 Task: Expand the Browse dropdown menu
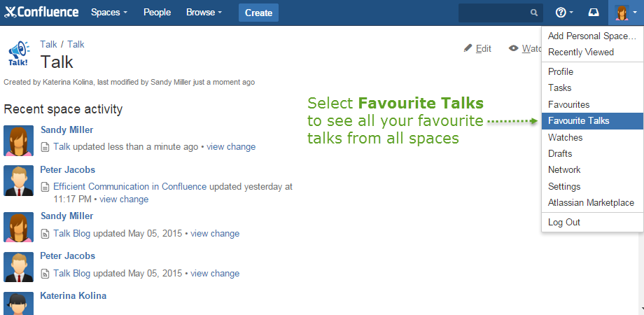tap(204, 13)
